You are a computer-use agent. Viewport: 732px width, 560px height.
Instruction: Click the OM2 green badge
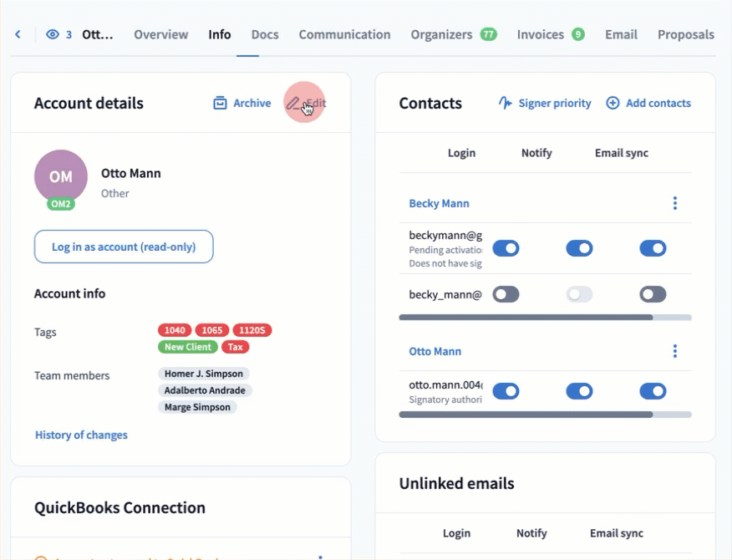point(61,203)
